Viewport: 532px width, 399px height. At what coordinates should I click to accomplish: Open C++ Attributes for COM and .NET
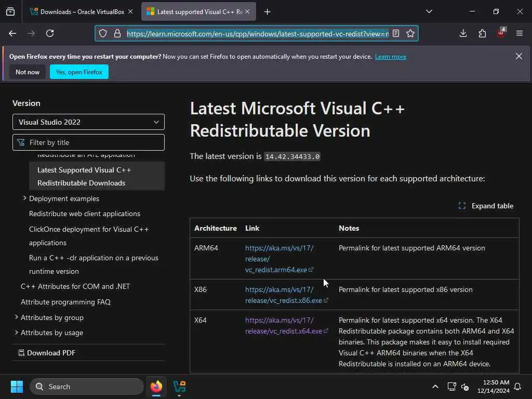point(75,286)
